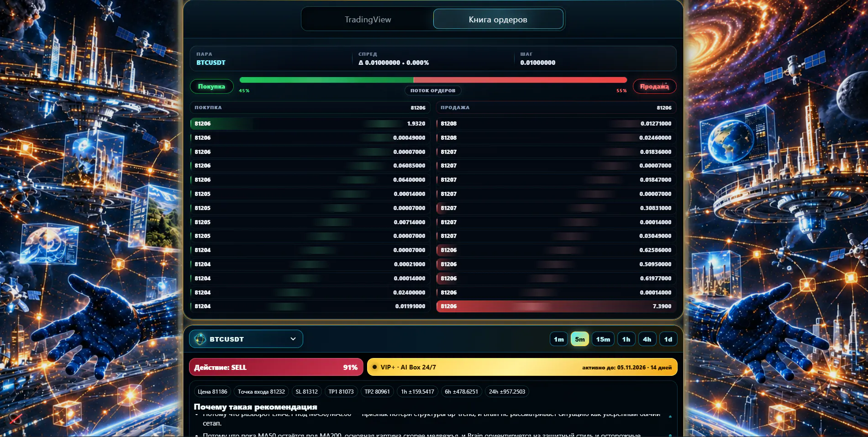
Task: Click the sell order row with amount 7.3900
Action: [x=556, y=306]
